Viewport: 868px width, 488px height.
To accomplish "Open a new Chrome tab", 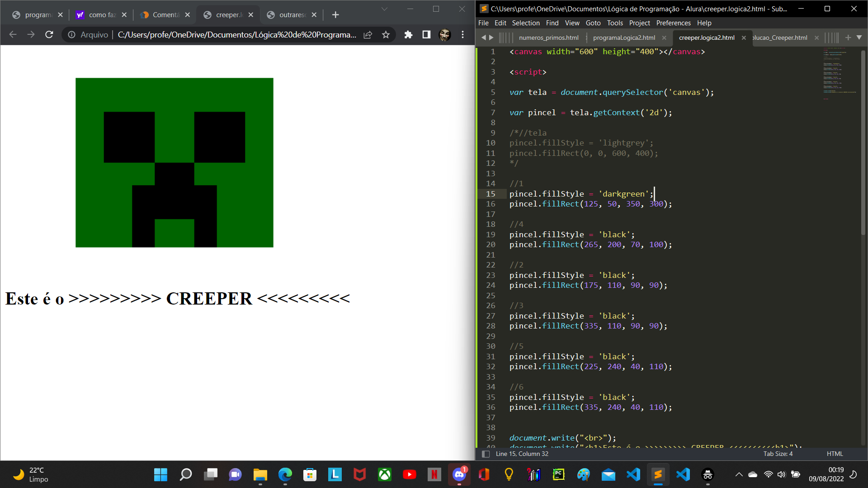I will (x=335, y=15).
